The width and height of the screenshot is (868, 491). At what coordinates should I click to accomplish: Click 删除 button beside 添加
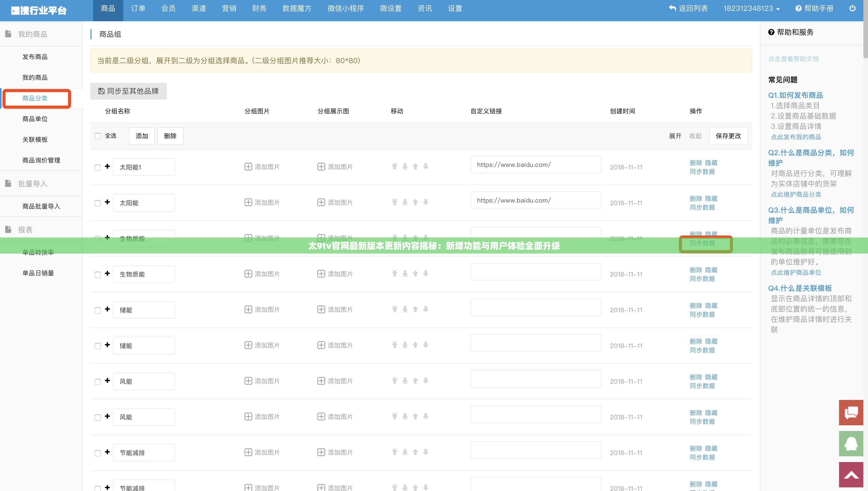[x=170, y=136]
